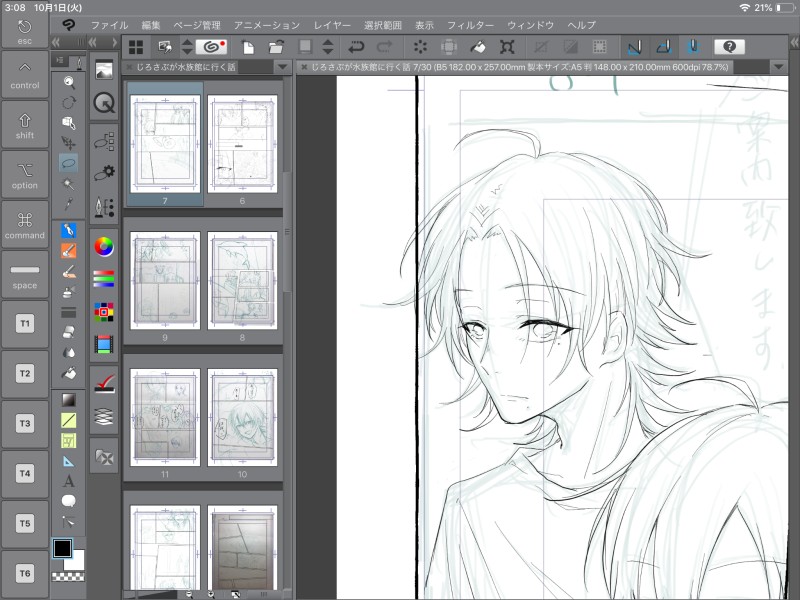Image resolution: width=800 pixels, height=600 pixels.
Task: Select the Zoom magnifier tool
Action: 68,83
